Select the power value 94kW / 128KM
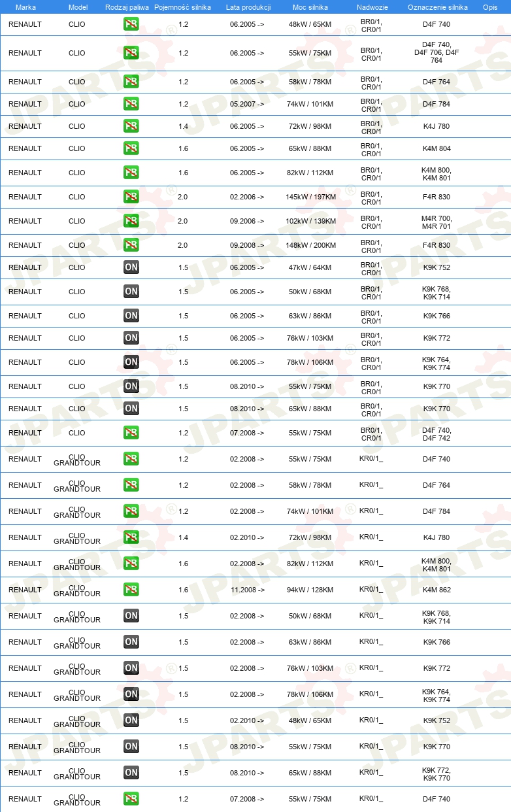Screen dimensions: 511x812 pyautogui.click(x=310, y=590)
